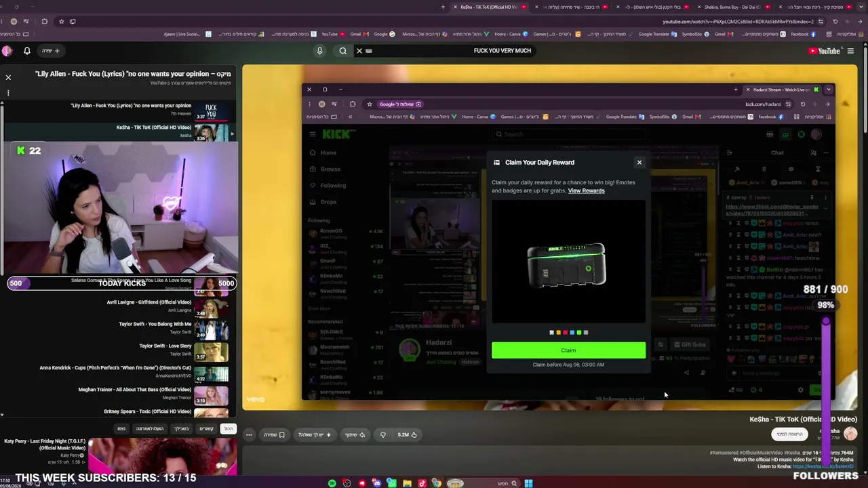
Task: Open the YouTube account avatar menu
Action: [x=7, y=51]
